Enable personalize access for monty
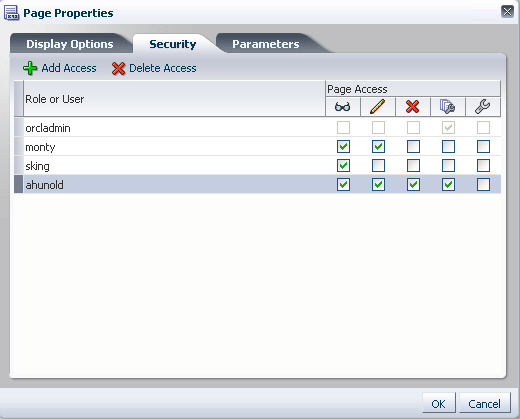The image size is (520, 419). tap(483, 146)
